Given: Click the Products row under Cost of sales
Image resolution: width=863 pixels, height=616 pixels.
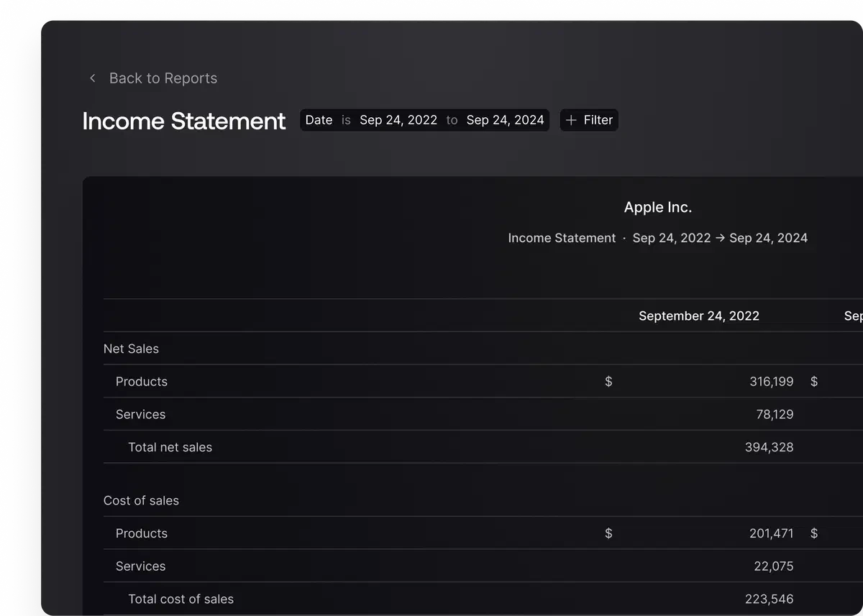Looking at the screenshot, I should tap(142, 533).
